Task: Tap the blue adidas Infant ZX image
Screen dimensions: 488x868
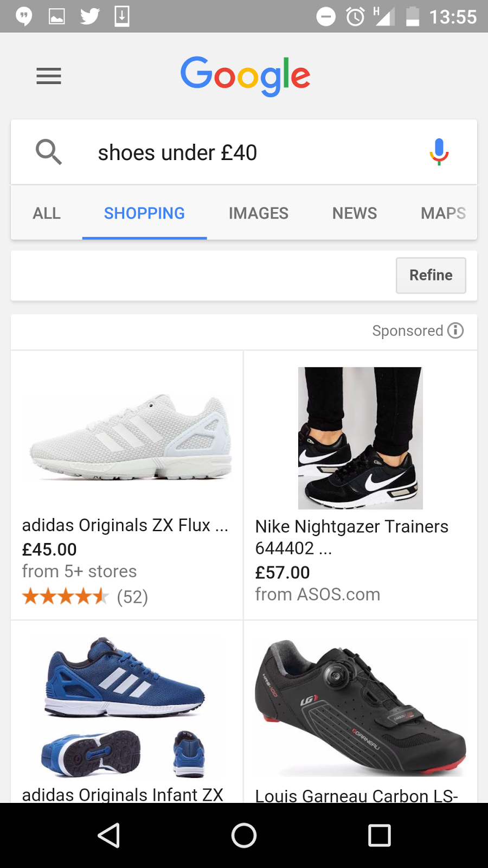Action: tap(125, 705)
